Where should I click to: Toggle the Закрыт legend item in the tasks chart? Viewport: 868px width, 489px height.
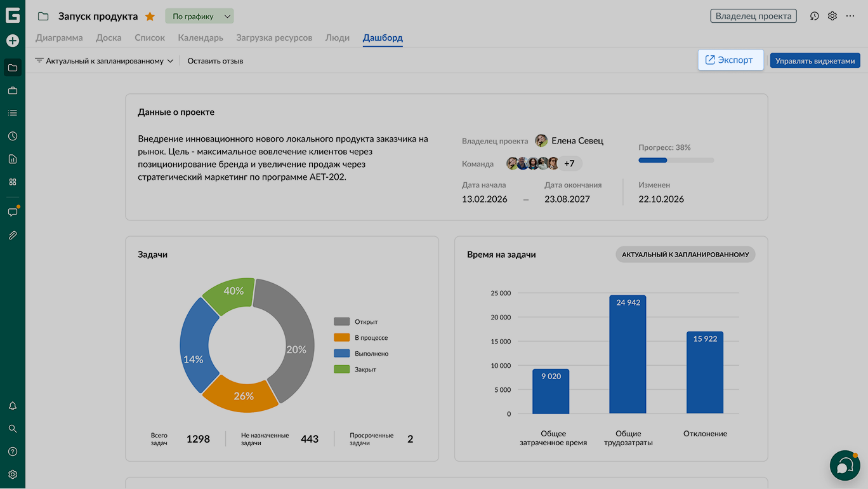pyautogui.click(x=355, y=369)
